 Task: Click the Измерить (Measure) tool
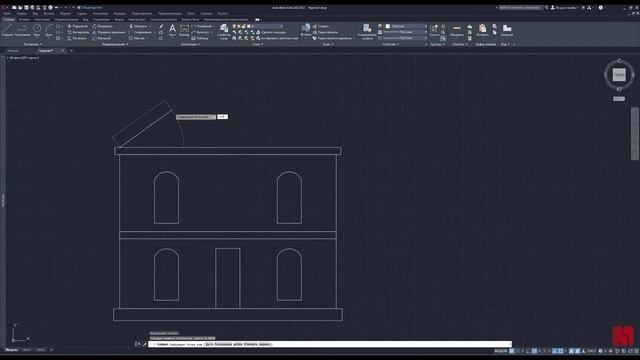(457, 30)
